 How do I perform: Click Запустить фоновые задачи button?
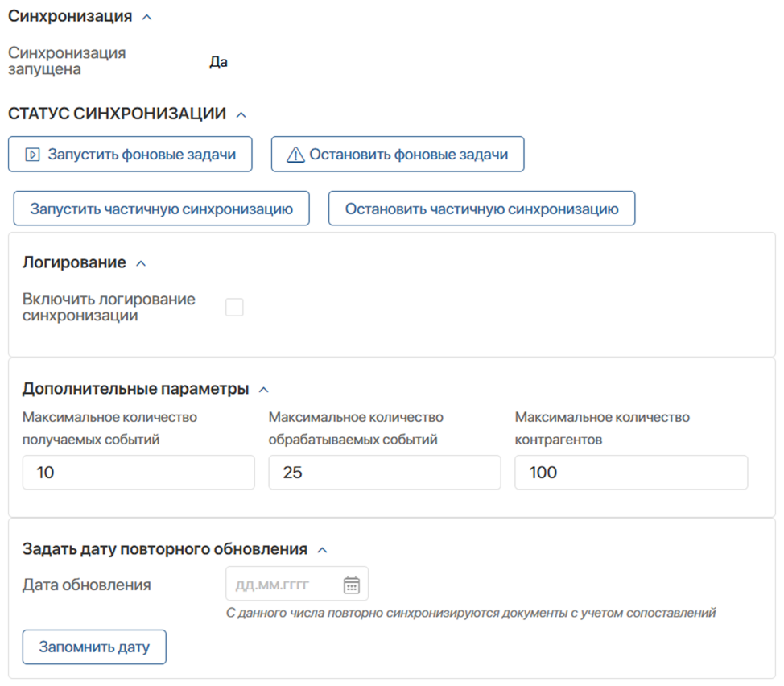click(x=130, y=155)
